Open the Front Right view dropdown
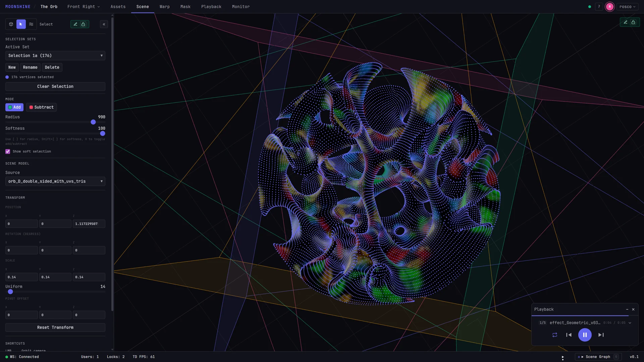Image resolution: width=644 pixels, height=362 pixels. (84, 7)
